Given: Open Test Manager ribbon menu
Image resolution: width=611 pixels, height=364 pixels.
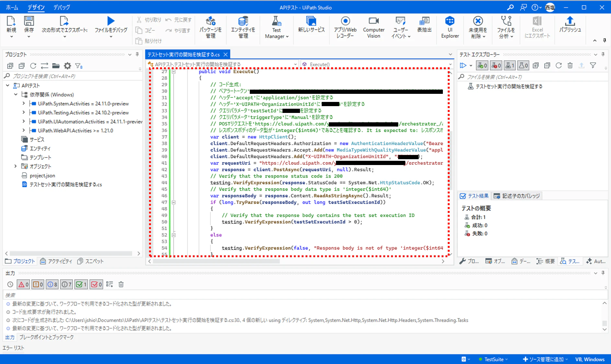Looking at the screenshot, I should coord(276,28).
